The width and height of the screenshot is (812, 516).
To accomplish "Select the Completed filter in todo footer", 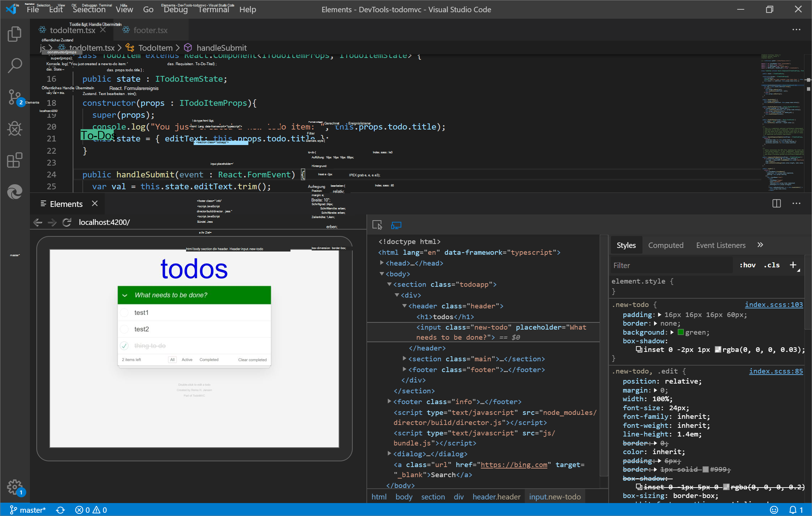I will (209, 360).
